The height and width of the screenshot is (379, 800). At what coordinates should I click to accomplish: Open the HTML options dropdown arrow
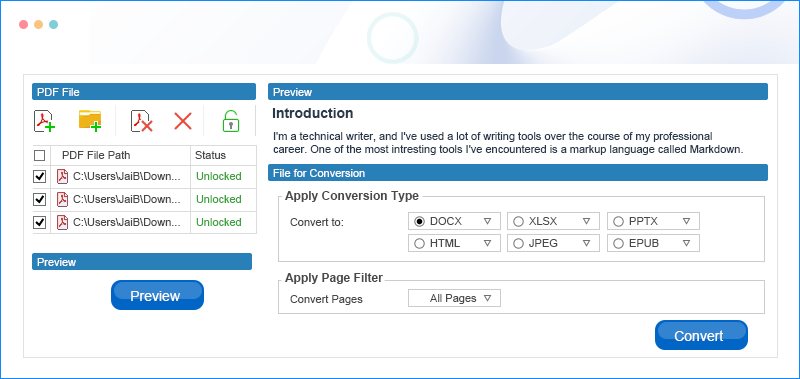[487, 243]
